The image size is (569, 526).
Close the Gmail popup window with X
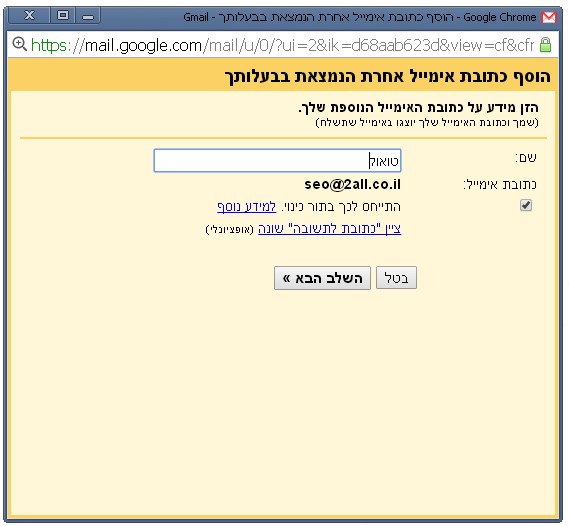pyautogui.click(x=29, y=16)
